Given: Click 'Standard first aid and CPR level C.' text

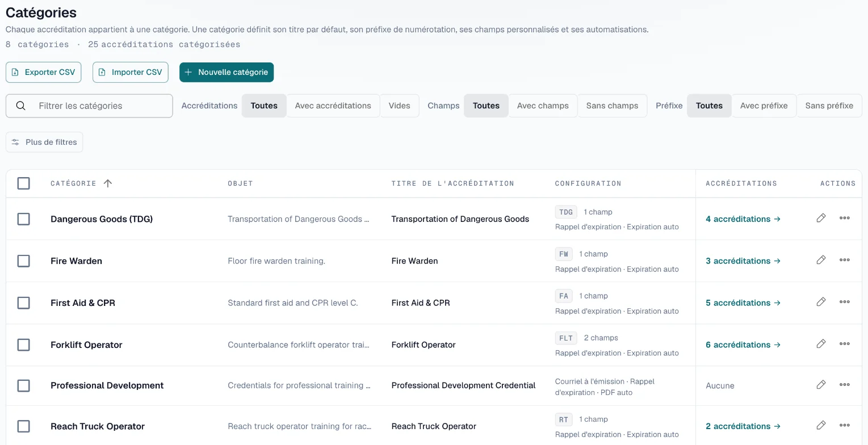Looking at the screenshot, I should click(x=293, y=303).
